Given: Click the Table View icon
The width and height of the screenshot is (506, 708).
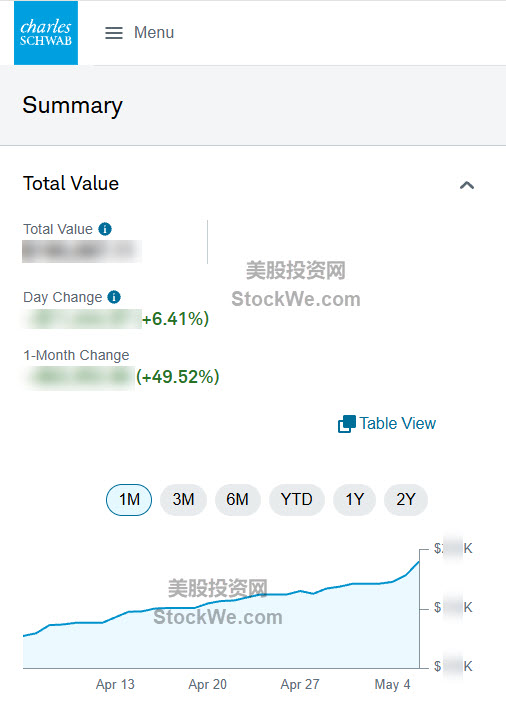Looking at the screenshot, I should tap(347, 424).
